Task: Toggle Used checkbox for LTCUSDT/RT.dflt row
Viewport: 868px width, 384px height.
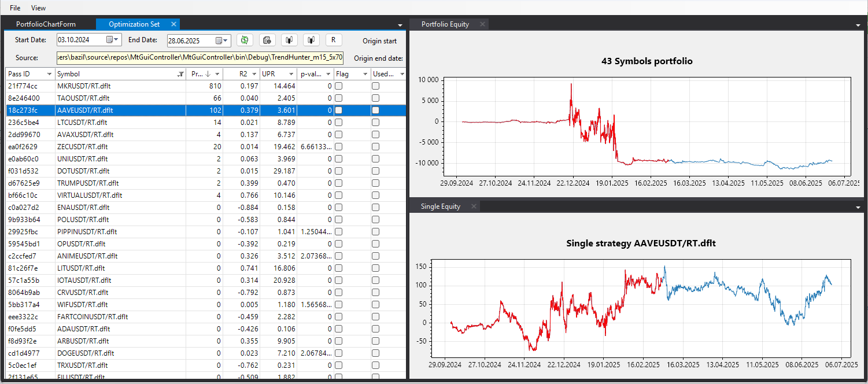Action: point(375,122)
